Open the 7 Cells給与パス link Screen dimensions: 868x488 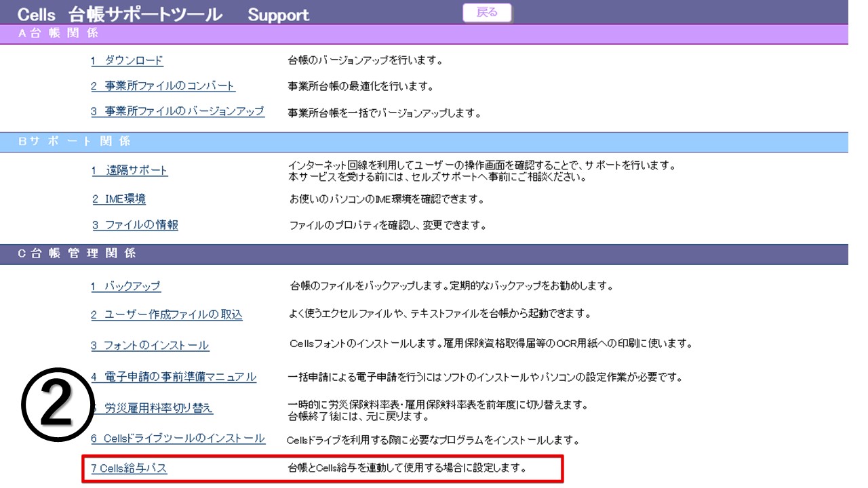click(129, 468)
